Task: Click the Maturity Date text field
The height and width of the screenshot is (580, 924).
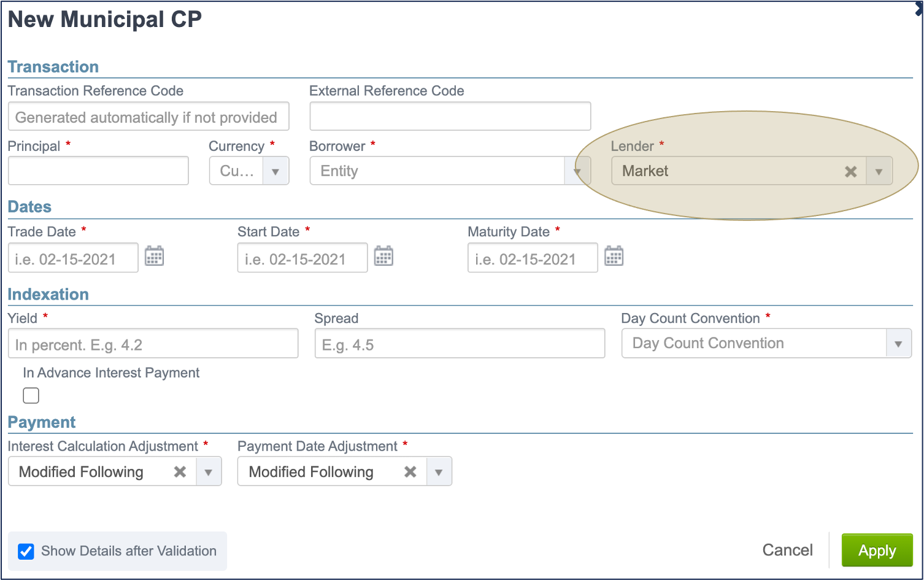Action: pos(533,258)
